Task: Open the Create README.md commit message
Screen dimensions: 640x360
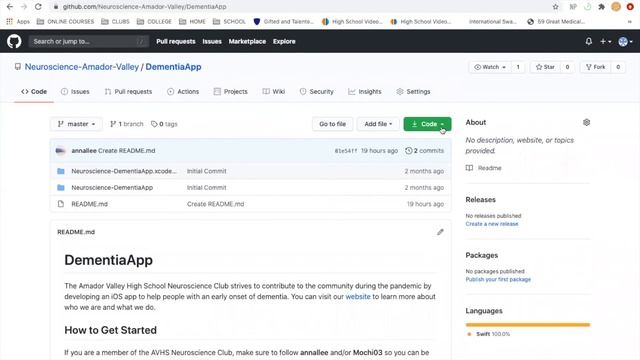Action: [216, 204]
